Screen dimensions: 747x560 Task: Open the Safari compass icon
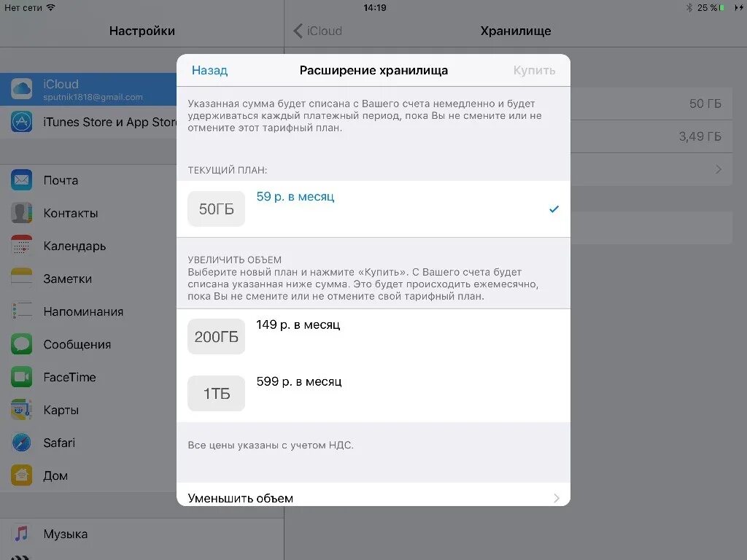[21, 443]
